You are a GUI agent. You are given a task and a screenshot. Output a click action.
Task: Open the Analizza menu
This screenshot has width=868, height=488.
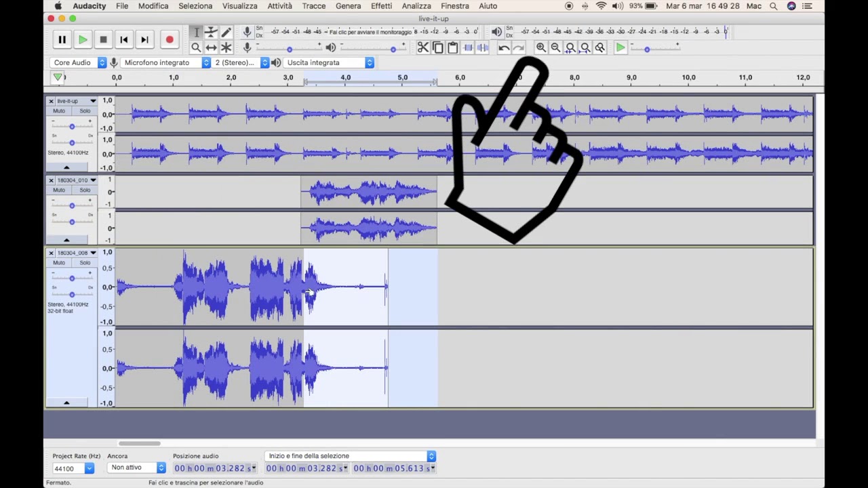416,6
